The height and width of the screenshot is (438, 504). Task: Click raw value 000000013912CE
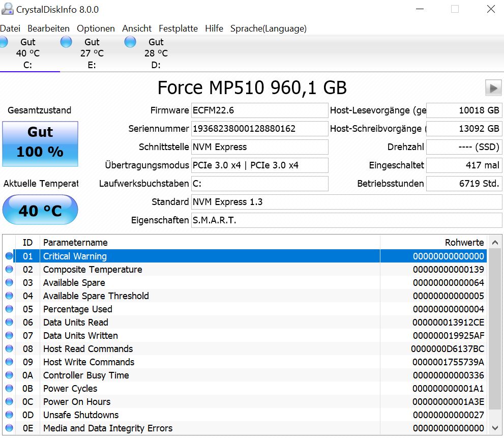pyautogui.click(x=448, y=322)
